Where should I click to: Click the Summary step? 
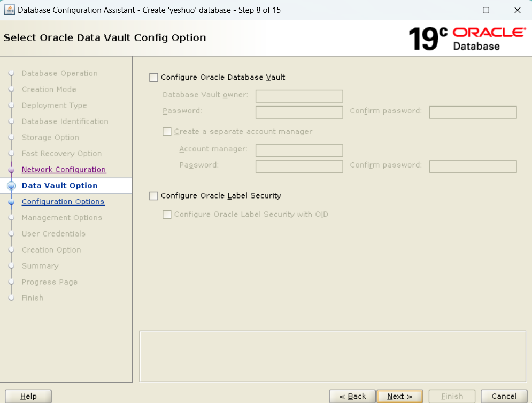(x=40, y=266)
